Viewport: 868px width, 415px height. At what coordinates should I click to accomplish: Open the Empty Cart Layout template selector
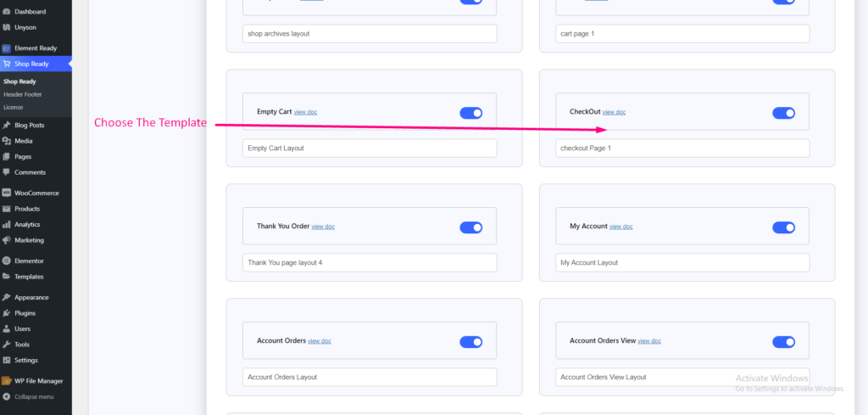[370, 148]
